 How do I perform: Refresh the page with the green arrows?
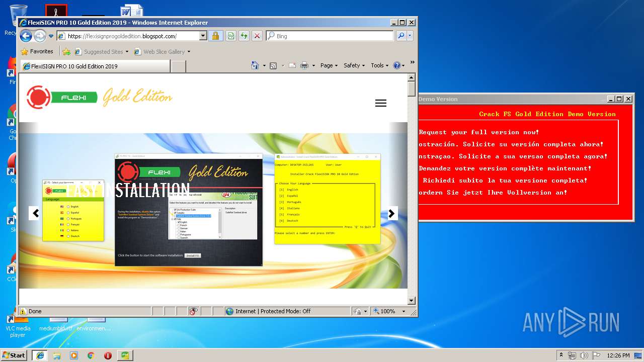(x=244, y=36)
